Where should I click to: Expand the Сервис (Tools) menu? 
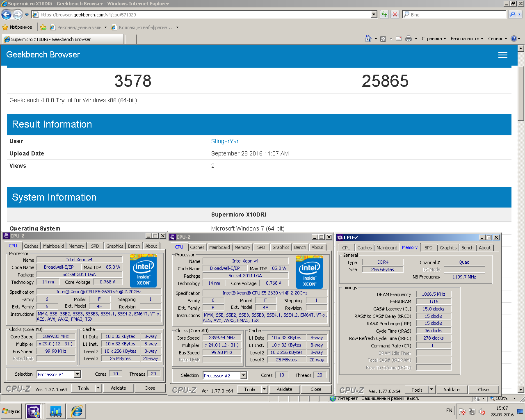tap(498, 39)
